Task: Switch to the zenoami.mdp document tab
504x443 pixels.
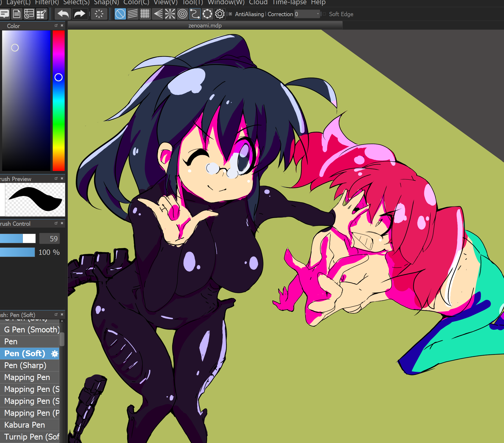Action: click(205, 26)
